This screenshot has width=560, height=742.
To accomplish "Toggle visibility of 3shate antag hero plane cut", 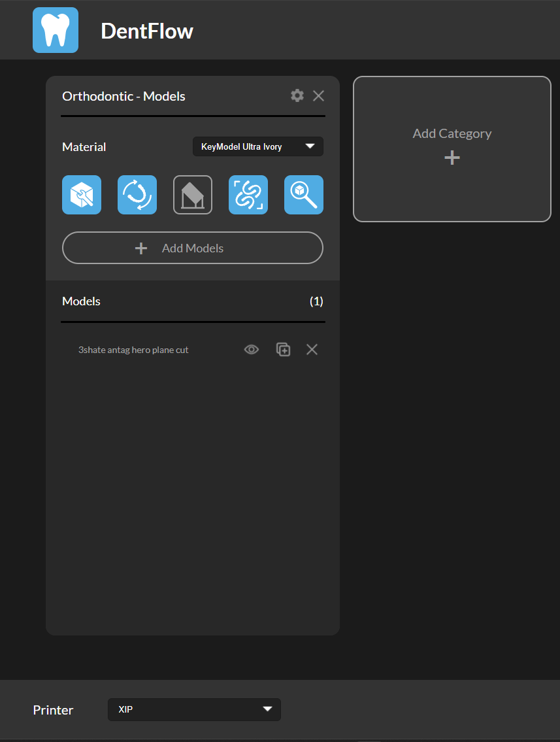I will [251, 349].
